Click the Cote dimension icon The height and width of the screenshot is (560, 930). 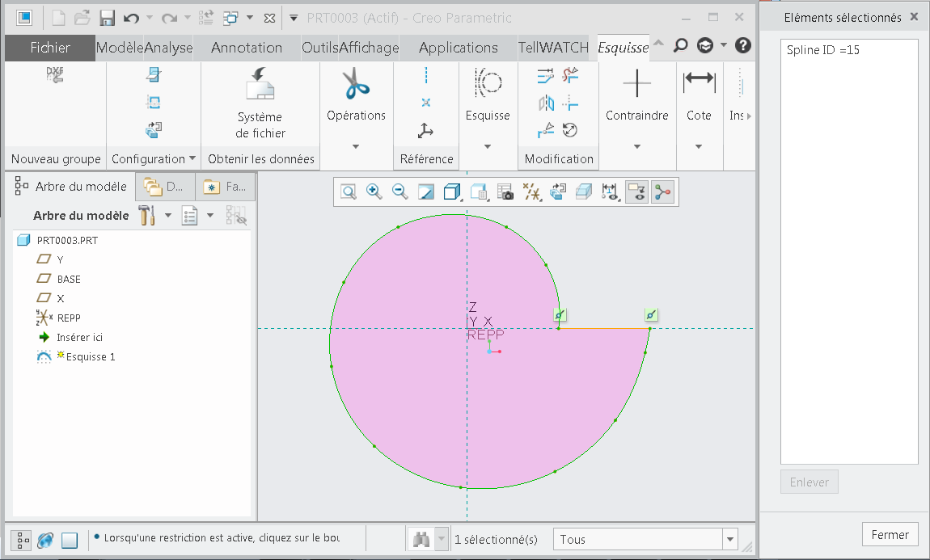699,79
